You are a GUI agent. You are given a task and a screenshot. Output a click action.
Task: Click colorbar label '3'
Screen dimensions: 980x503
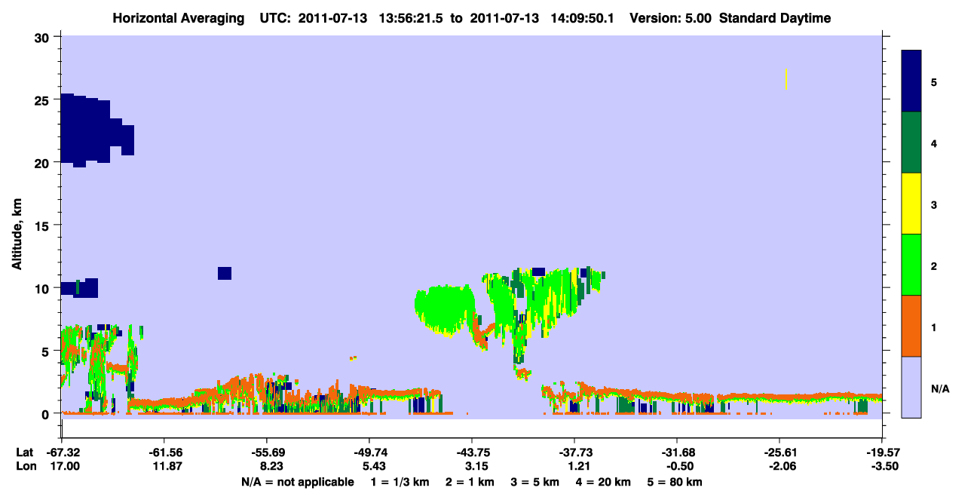pos(934,204)
